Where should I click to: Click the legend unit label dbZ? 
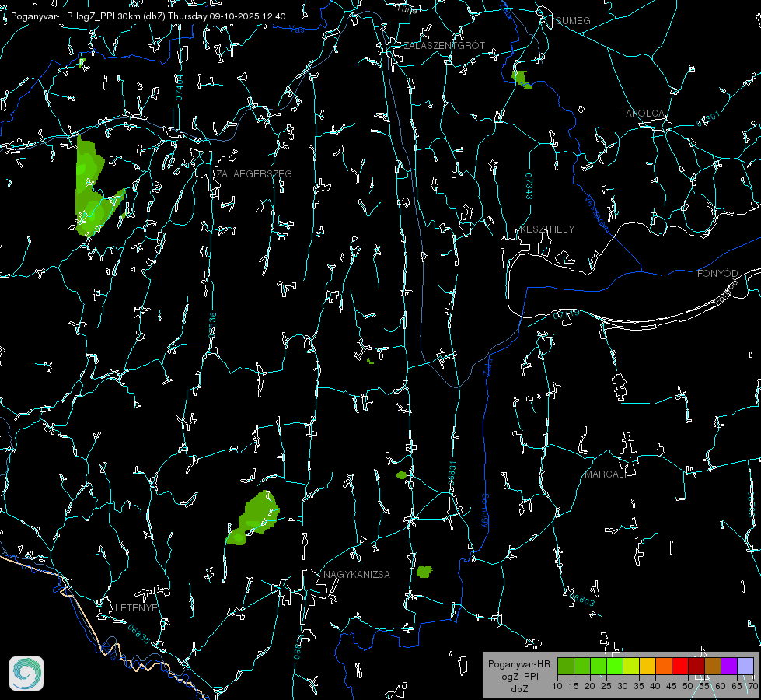tap(519, 689)
